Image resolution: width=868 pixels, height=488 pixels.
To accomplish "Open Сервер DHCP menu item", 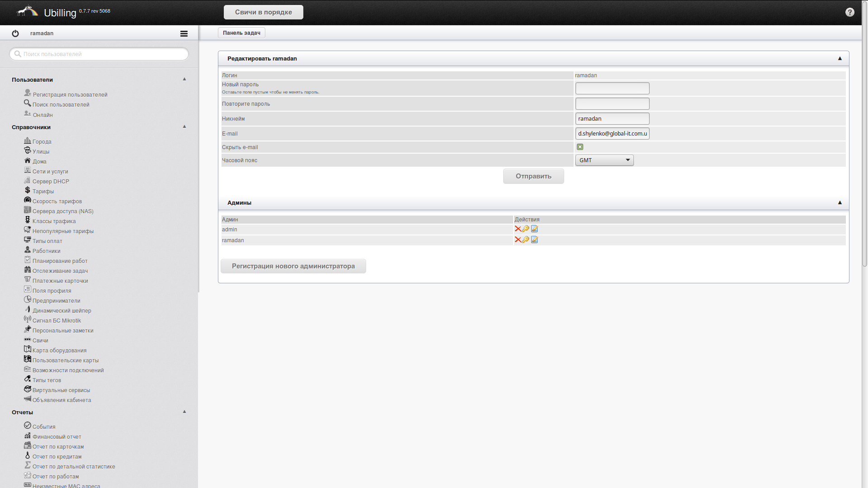I will 51,182.
